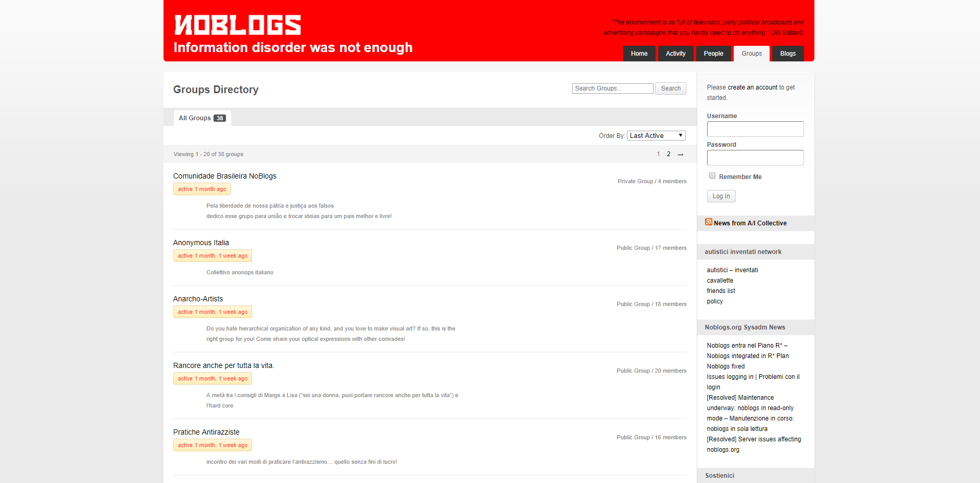The image size is (980, 483).
Task: Click 'active 1 month ago' badge
Action: tap(202, 189)
